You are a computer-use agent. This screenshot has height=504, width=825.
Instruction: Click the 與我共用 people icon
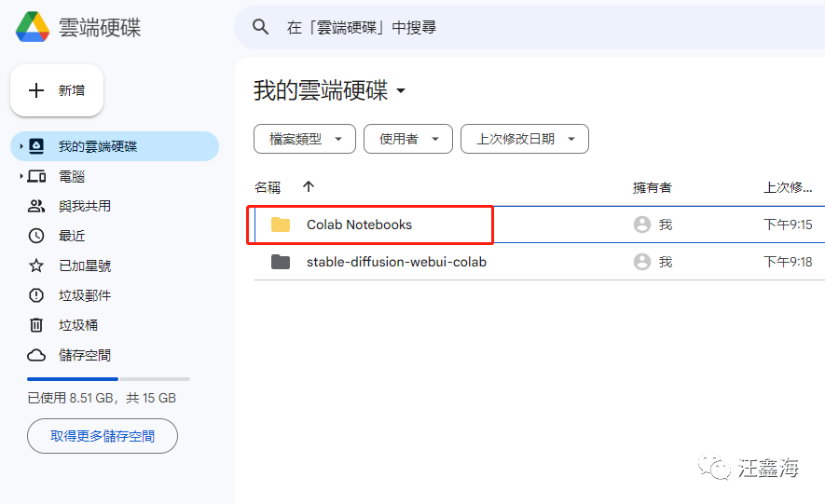[x=36, y=206]
